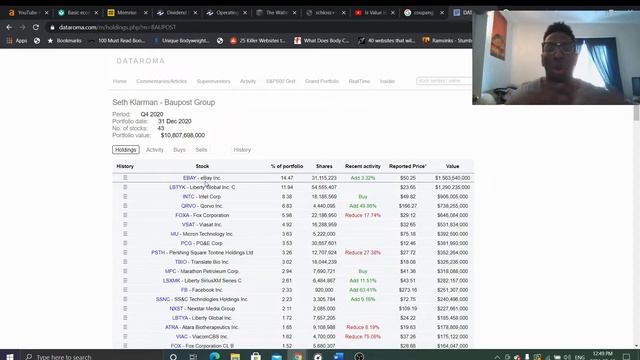Open the Insider navigation link
The image size is (640, 360).
pyautogui.click(x=387, y=81)
